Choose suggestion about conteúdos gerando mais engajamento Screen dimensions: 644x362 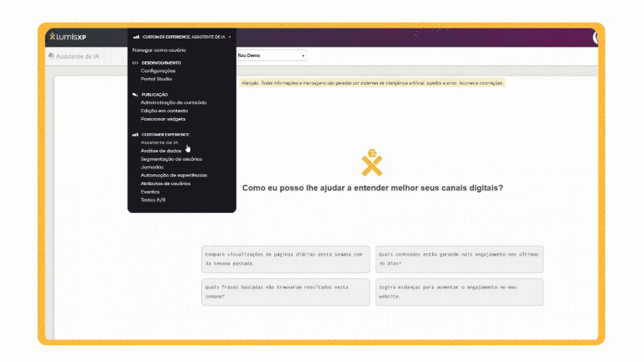[x=460, y=259]
